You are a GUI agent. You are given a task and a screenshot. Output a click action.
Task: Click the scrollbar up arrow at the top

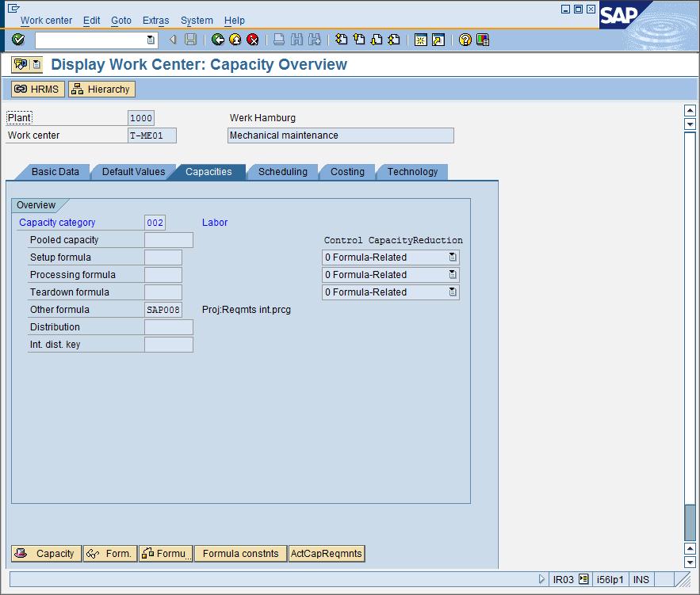point(690,110)
